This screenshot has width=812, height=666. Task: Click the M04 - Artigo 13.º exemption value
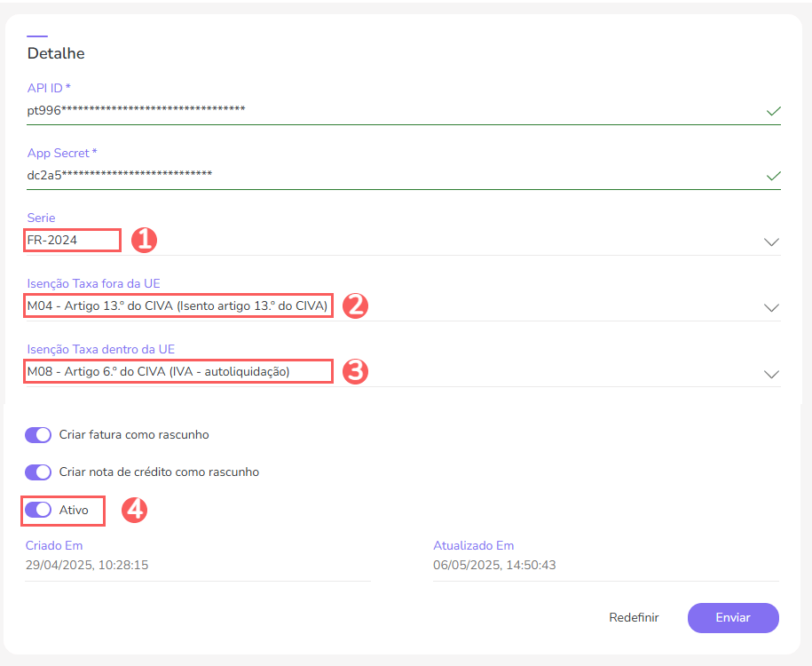[177, 306]
